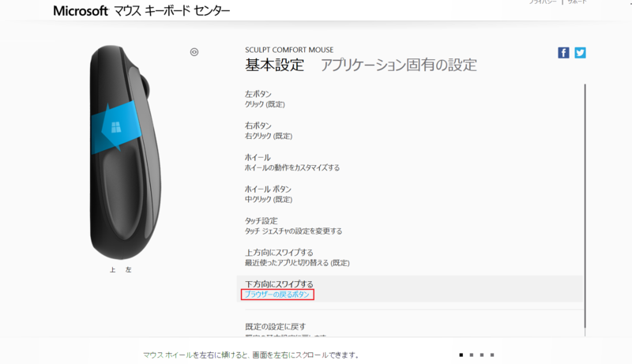Expand 左ボタン setting

coord(409,99)
